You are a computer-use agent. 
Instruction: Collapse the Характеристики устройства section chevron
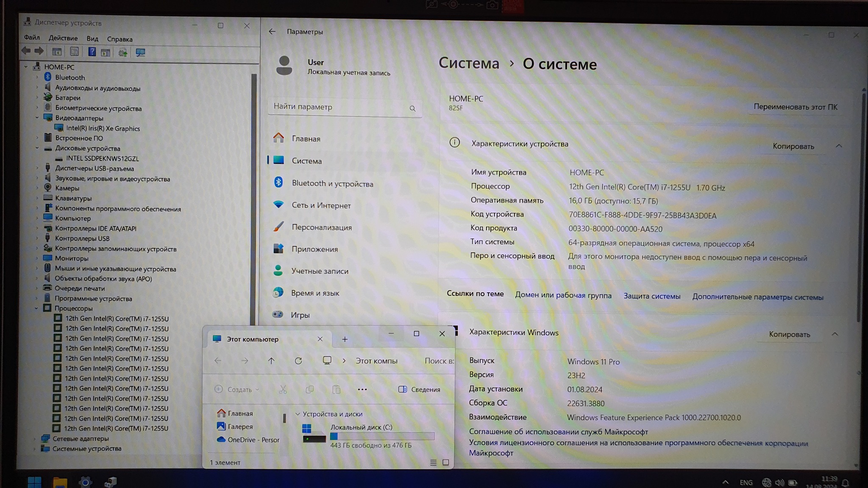coord(839,146)
